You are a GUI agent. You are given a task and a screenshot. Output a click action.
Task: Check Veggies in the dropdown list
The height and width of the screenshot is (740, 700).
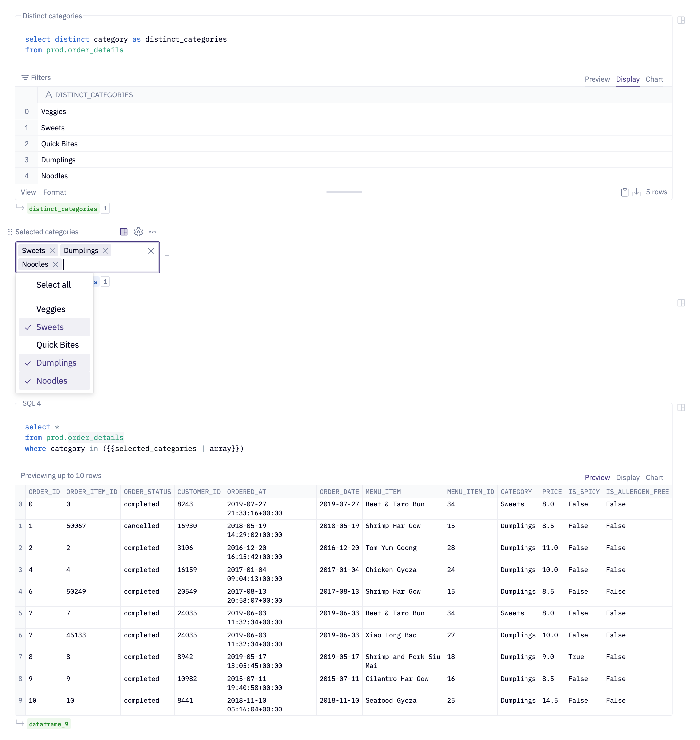(x=51, y=309)
